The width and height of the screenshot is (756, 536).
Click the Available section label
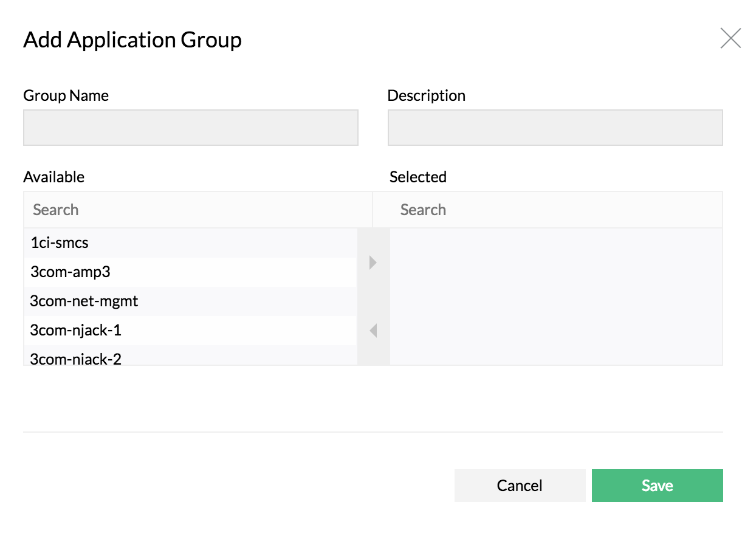pyautogui.click(x=53, y=177)
